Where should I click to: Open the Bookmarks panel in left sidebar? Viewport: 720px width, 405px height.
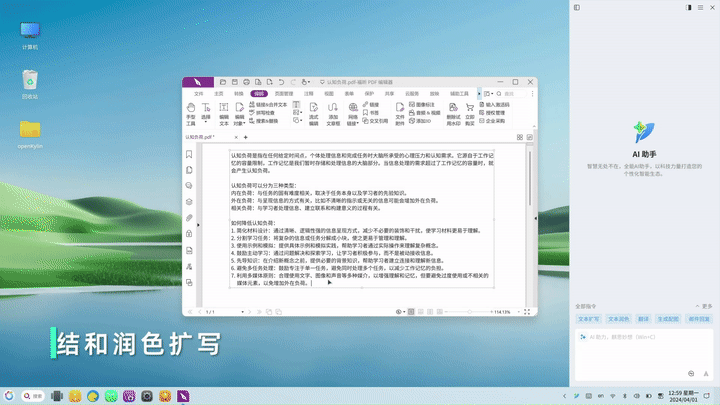pos(189,154)
